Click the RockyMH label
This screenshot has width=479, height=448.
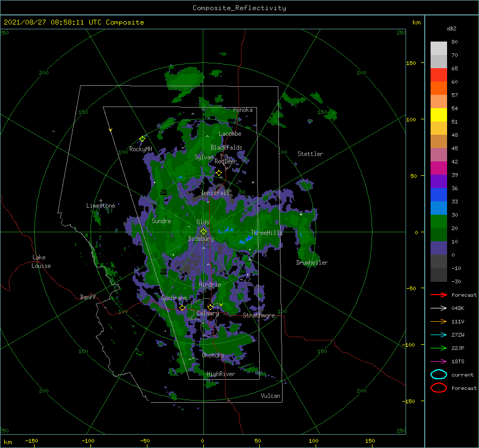pyautogui.click(x=141, y=149)
